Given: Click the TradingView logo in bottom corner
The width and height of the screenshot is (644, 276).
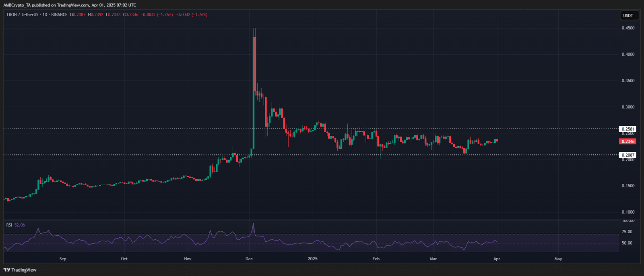Looking at the screenshot, I should coord(20,270).
